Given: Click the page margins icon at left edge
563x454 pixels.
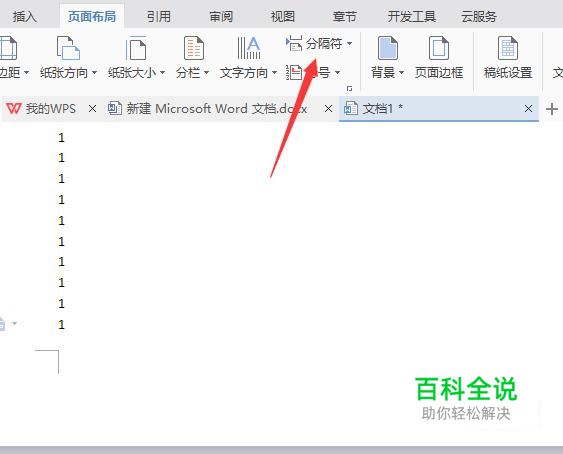Looking at the screenshot, I should pos(8,48).
